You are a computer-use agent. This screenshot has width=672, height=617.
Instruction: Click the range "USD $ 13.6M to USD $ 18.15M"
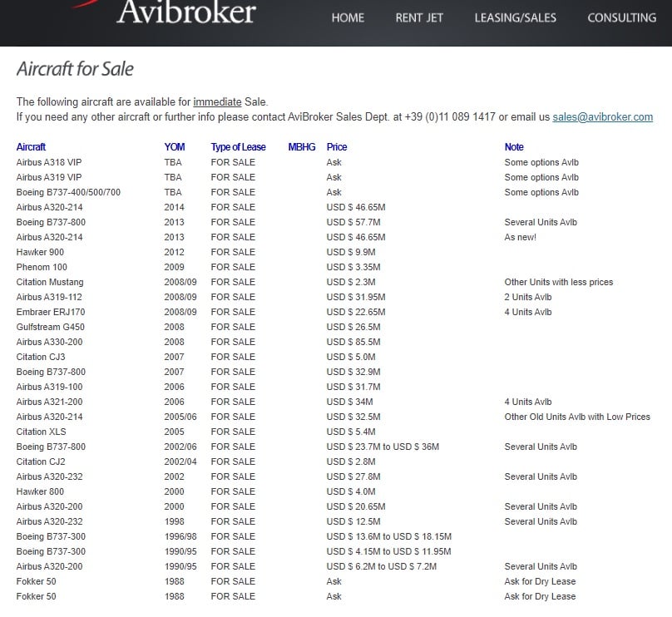point(388,537)
